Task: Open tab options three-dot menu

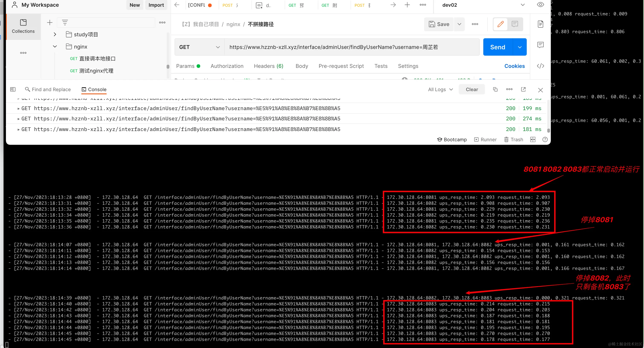Action: (x=423, y=5)
